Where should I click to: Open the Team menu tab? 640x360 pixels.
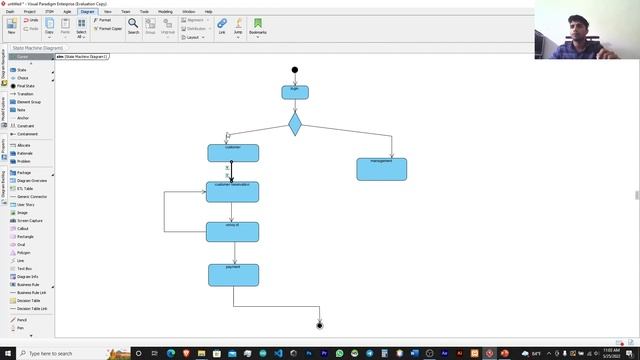126,11
